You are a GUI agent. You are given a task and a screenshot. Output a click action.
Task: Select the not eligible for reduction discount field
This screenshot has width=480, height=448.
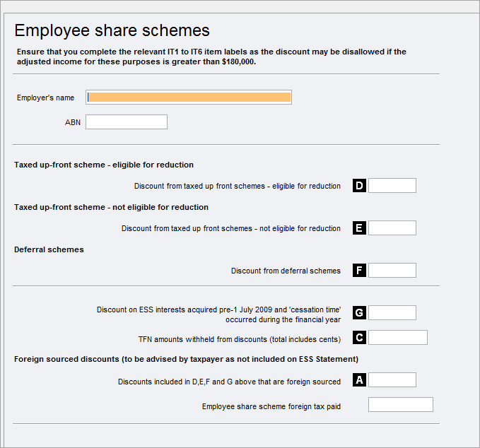pos(392,228)
